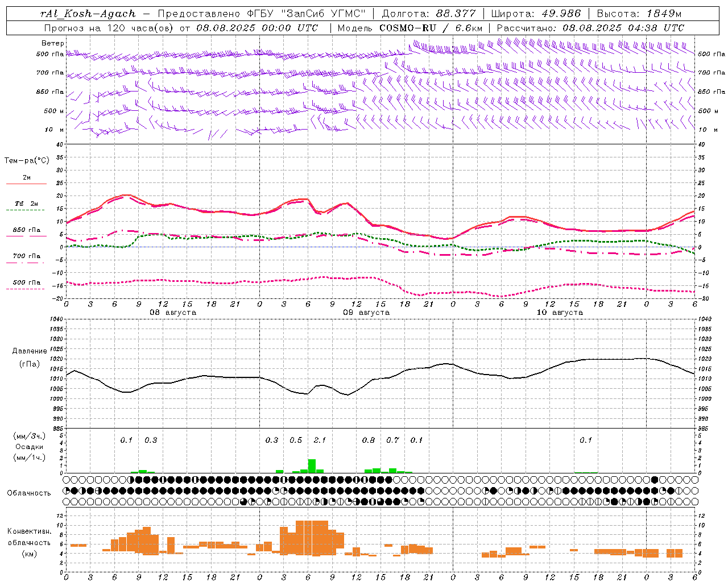
Task: Click the Долгота: 88.377 header value
Action: [429, 14]
